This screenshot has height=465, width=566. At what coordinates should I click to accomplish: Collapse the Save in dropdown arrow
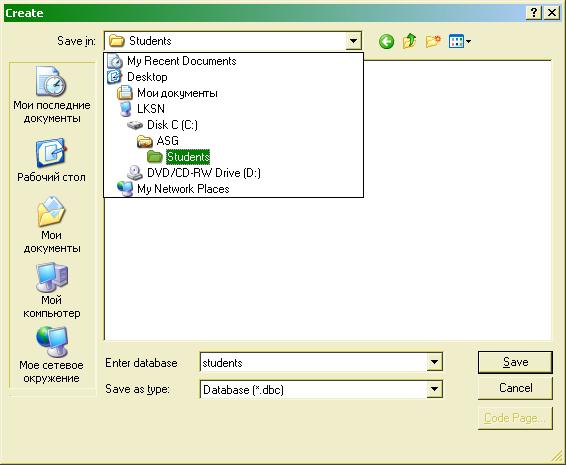pyautogui.click(x=353, y=41)
